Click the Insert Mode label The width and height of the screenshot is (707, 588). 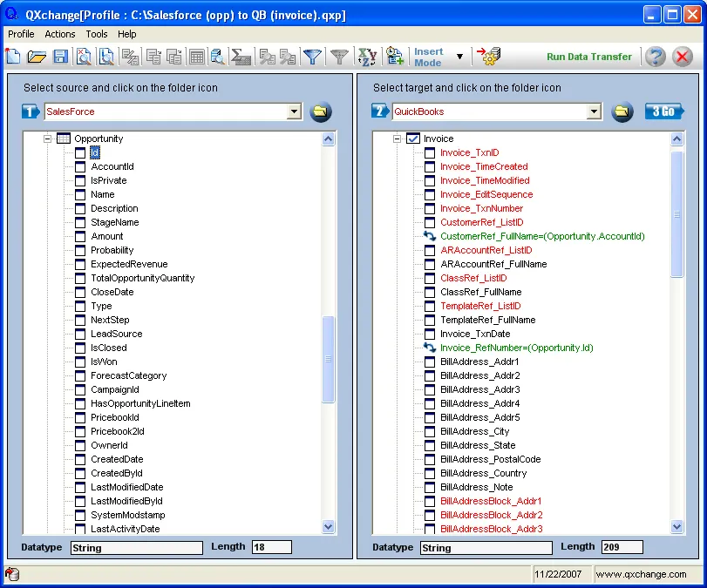pos(428,57)
